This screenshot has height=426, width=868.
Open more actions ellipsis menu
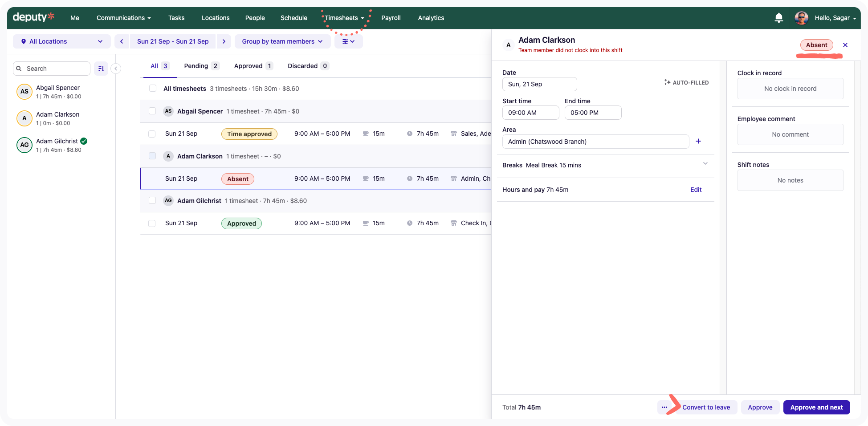coord(664,407)
